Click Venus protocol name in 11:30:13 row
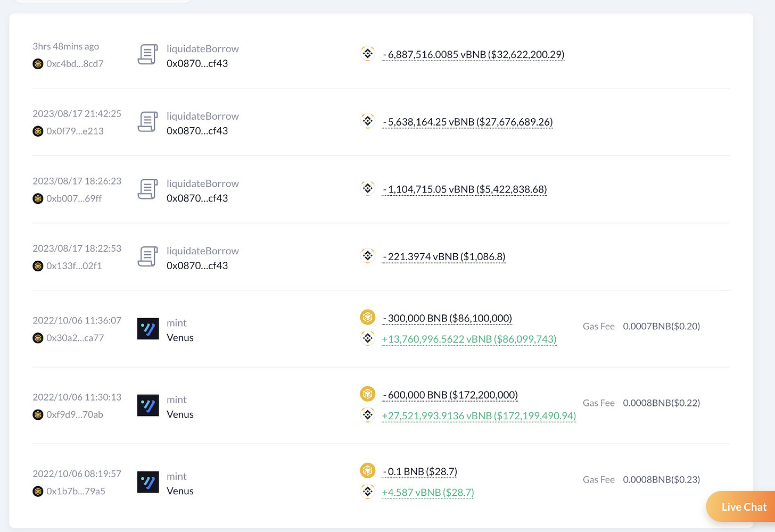Viewport: 775px width, 532px height. click(180, 414)
